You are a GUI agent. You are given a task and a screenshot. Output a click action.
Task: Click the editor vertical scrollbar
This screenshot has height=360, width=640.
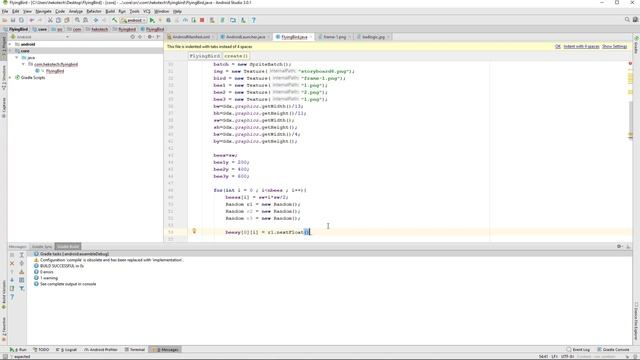coord(630,119)
